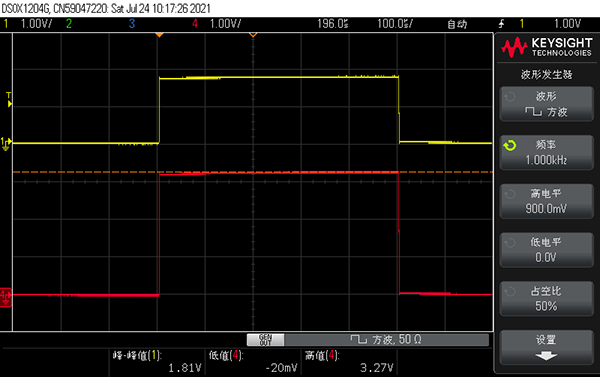This screenshot has height=377, width=600.
Task: Toggle channel 4 1.00V/ scale label
Action: pos(225,24)
